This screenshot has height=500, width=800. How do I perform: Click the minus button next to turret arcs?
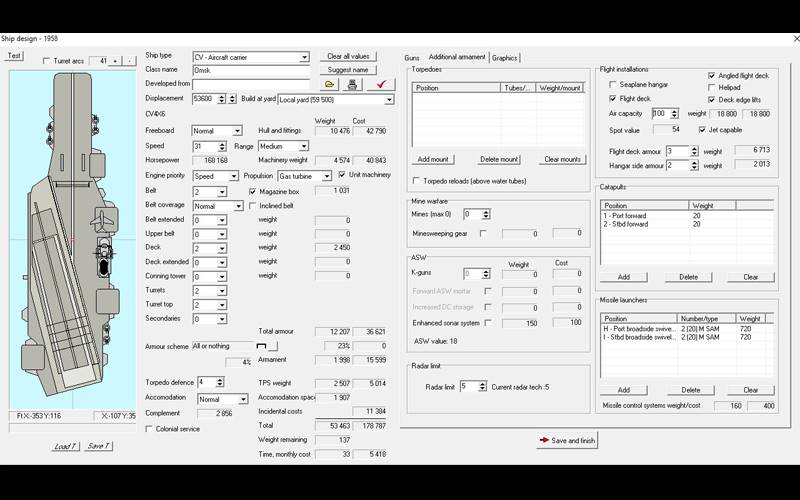[x=129, y=61]
